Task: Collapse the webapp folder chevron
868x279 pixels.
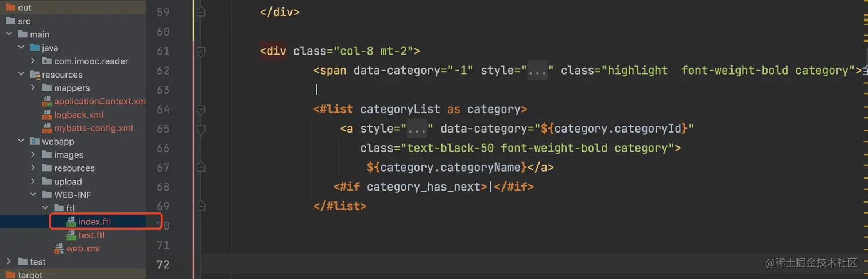Action: click(21, 141)
